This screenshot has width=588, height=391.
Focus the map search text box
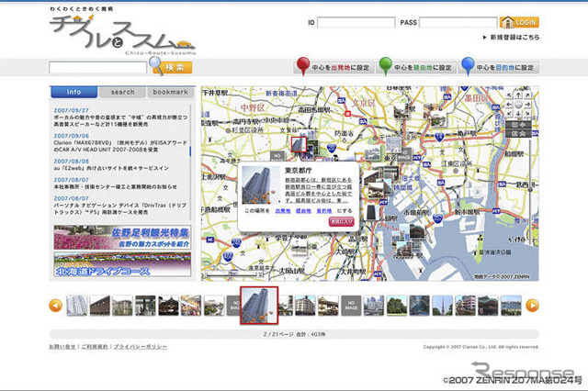[98, 68]
